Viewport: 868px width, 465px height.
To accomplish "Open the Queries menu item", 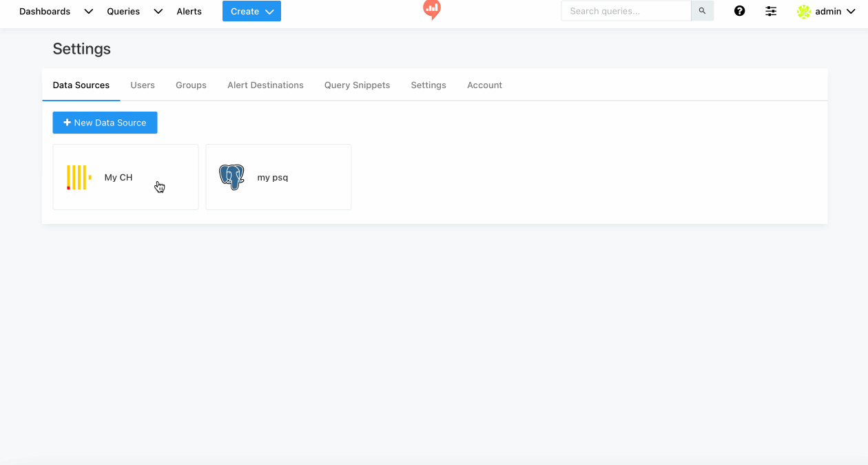I will 123,12.
